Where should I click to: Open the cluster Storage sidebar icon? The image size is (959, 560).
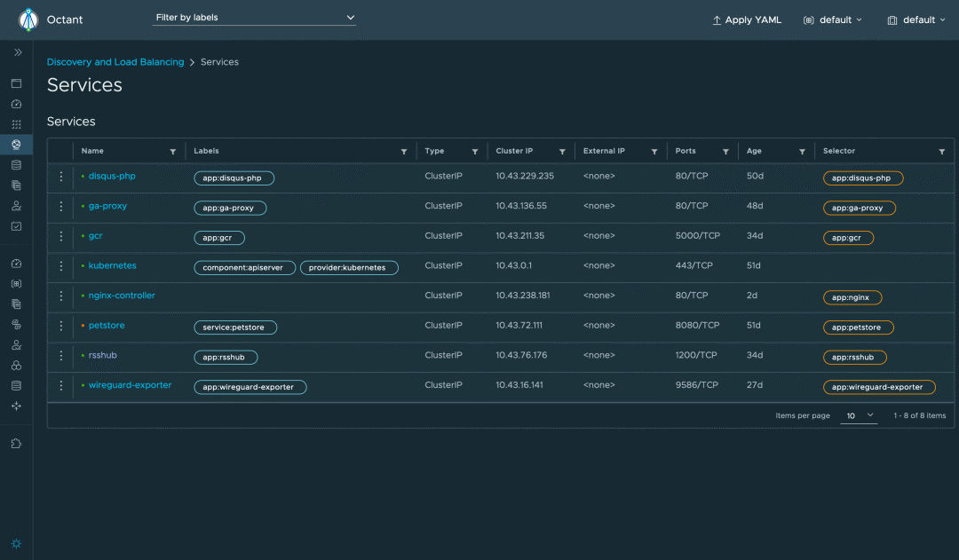coord(17,386)
